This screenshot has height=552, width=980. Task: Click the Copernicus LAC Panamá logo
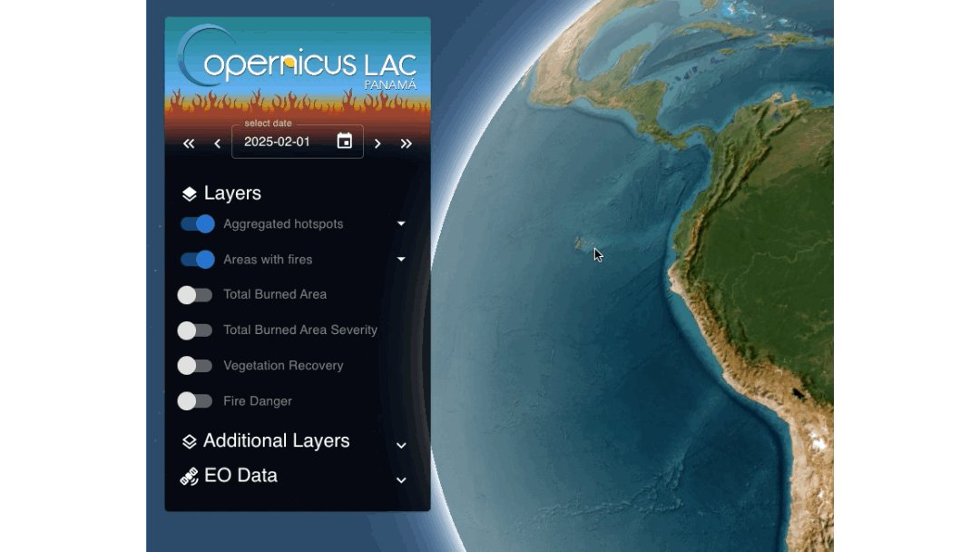298,64
